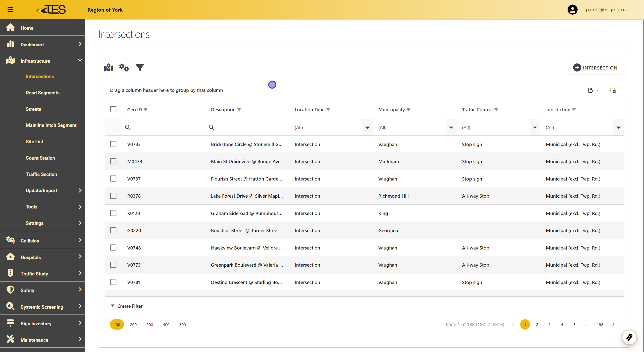Toggle the hamburger menu icon
The width and height of the screenshot is (644, 352).
tap(10, 10)
